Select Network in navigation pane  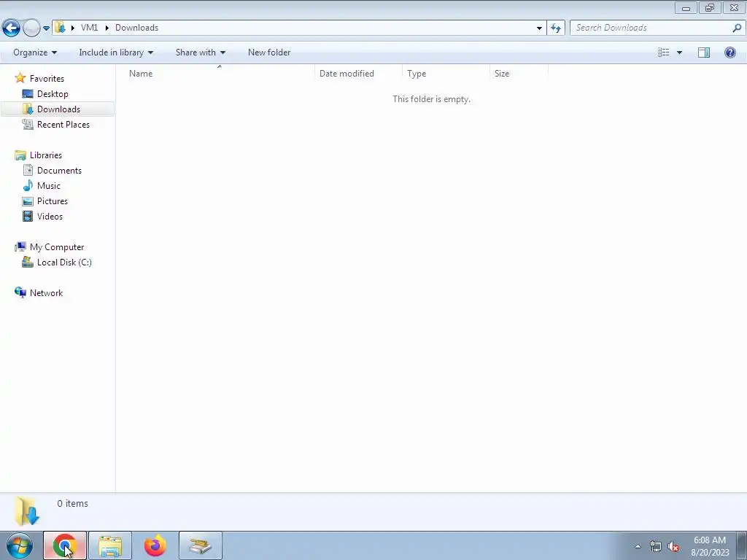[46, 293]
